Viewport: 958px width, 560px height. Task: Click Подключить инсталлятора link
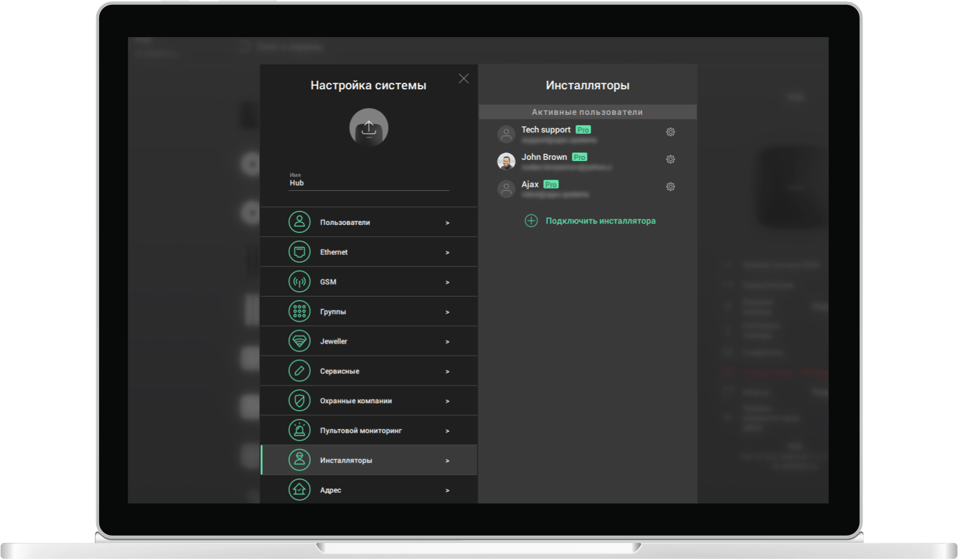click(600, 221)
